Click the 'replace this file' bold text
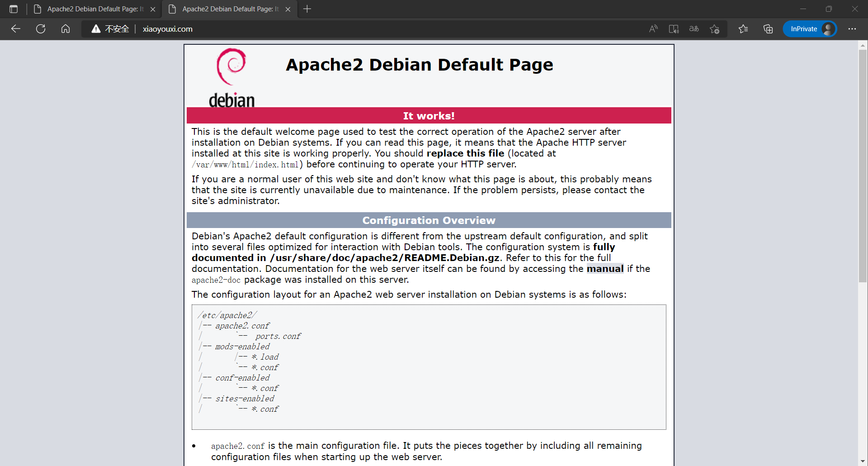 465,153
